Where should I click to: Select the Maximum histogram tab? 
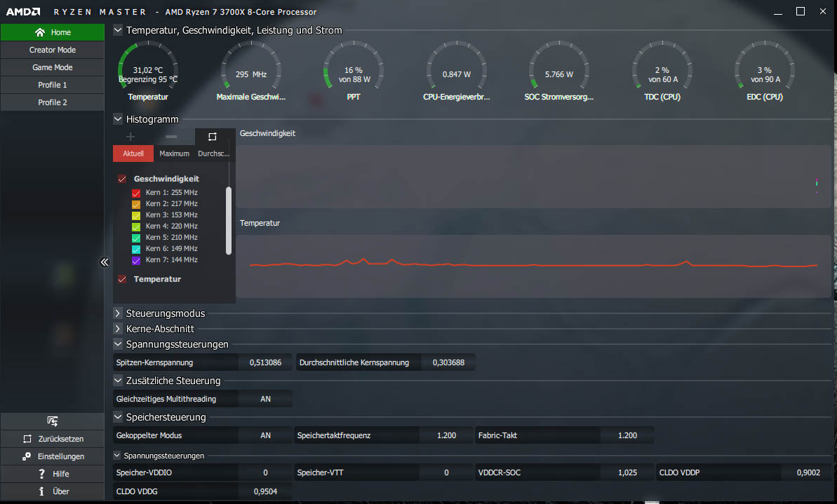[x=175, y=154]
